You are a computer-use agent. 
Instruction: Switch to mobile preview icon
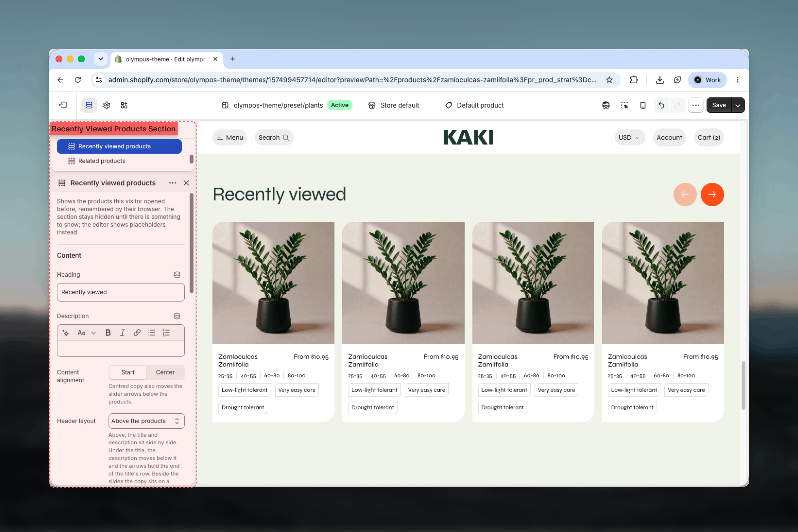point(643,105)
